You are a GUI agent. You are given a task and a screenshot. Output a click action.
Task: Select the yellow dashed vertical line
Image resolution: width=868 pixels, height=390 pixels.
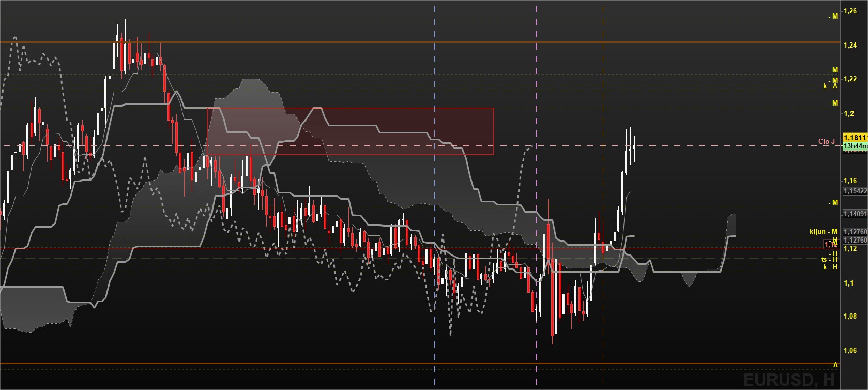pos(603,195)
